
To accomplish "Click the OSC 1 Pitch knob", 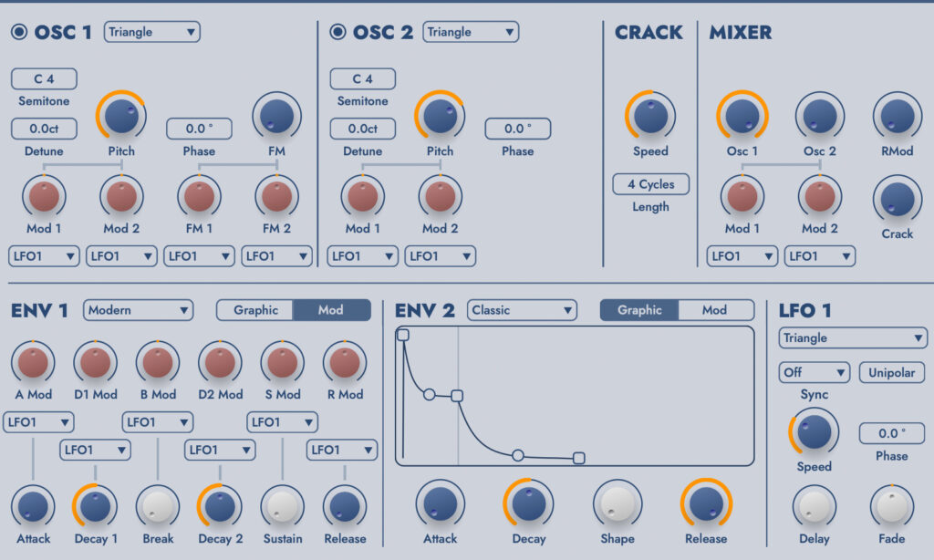I will click(121, 116).
